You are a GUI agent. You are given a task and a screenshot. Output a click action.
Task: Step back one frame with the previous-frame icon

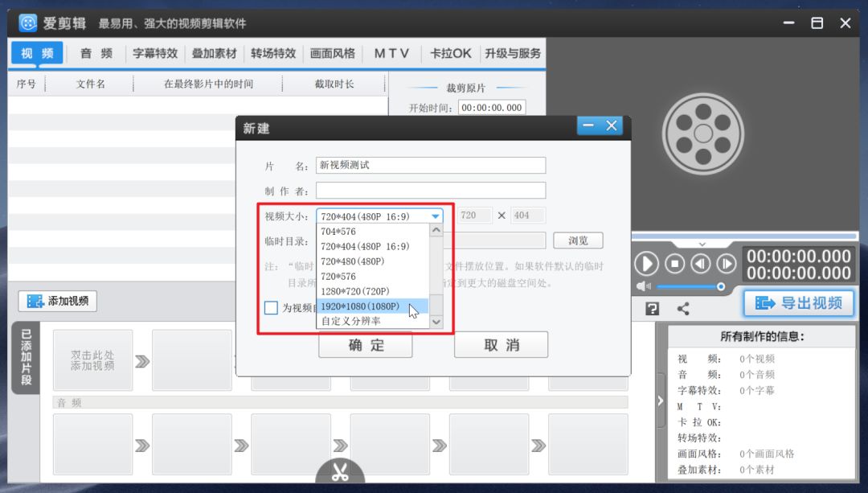[701, 263]
